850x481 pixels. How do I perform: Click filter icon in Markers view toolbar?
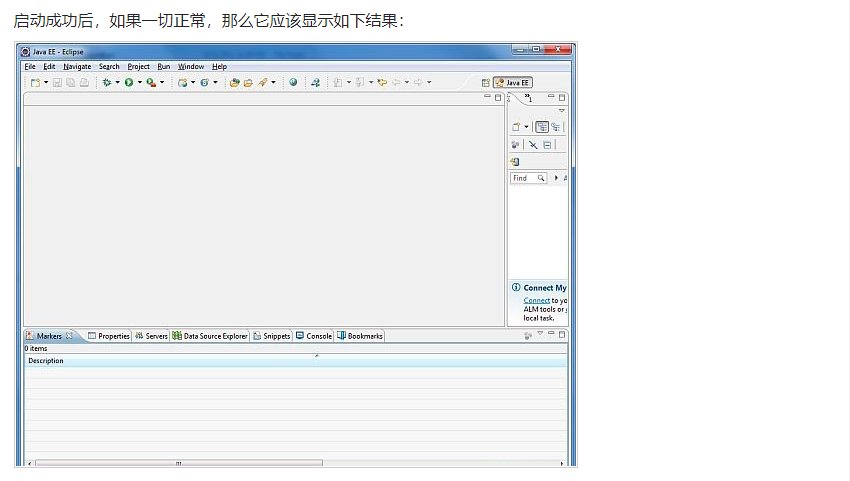[528, 336]
